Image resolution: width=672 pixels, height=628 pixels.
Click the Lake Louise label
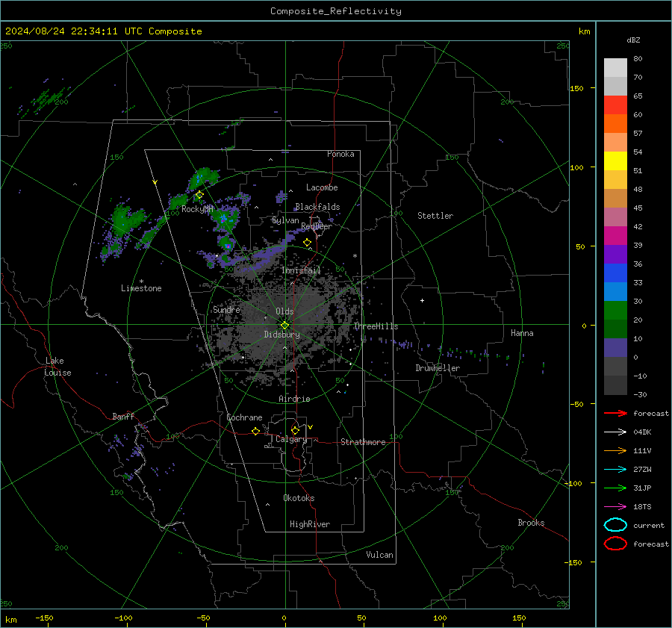pyautogui.click(x=57, y=367)
